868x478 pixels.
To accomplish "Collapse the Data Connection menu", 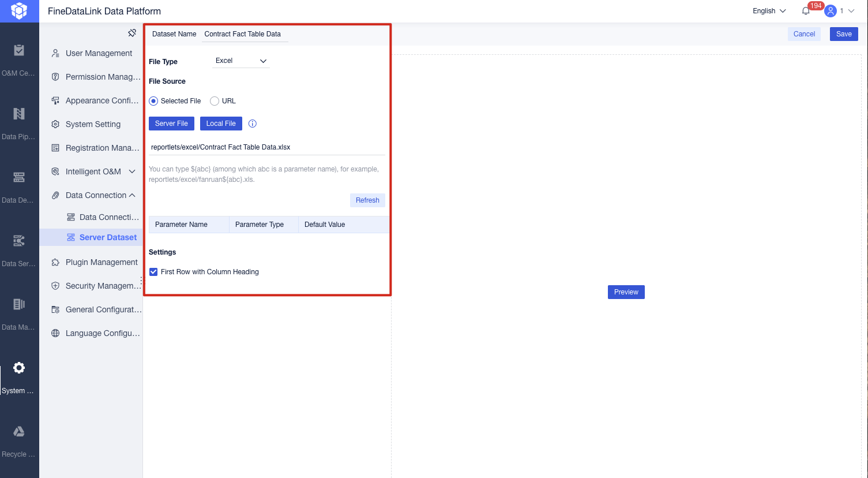I will point(132,195).
